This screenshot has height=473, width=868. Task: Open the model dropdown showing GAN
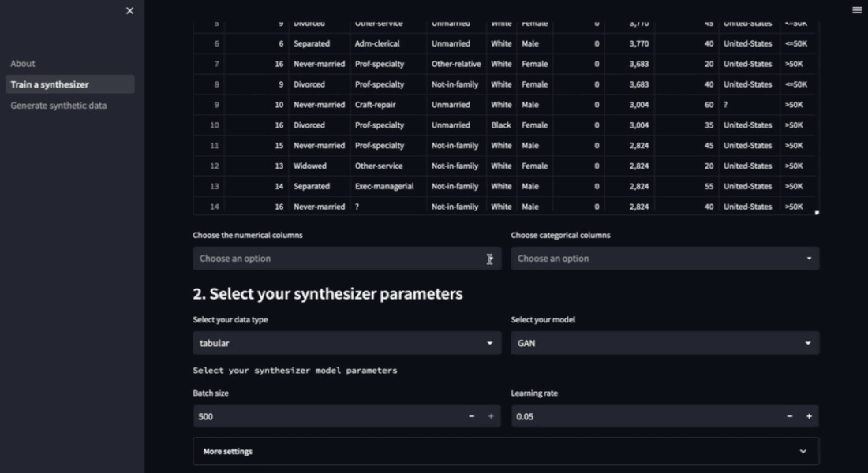[x=664, y=343]
